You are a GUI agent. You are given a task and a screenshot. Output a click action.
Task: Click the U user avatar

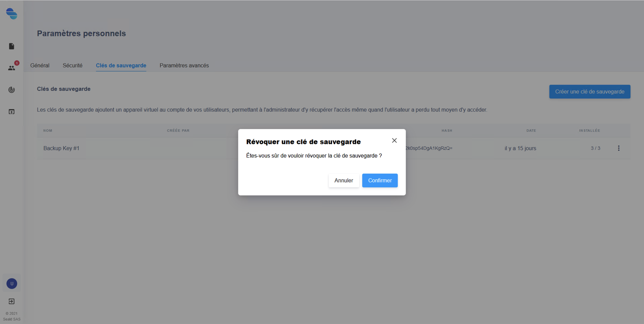pyautogui.click(x=11, y=284)
